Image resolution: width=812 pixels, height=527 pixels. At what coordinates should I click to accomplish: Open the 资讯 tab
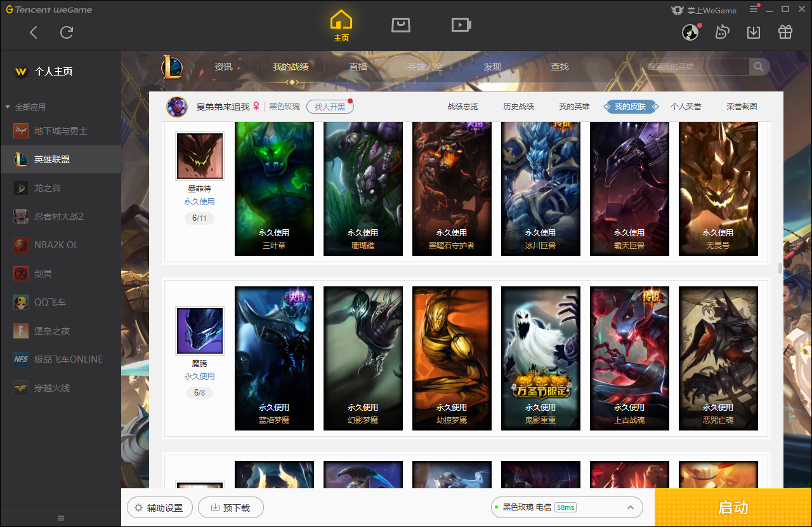click(223, 67)
